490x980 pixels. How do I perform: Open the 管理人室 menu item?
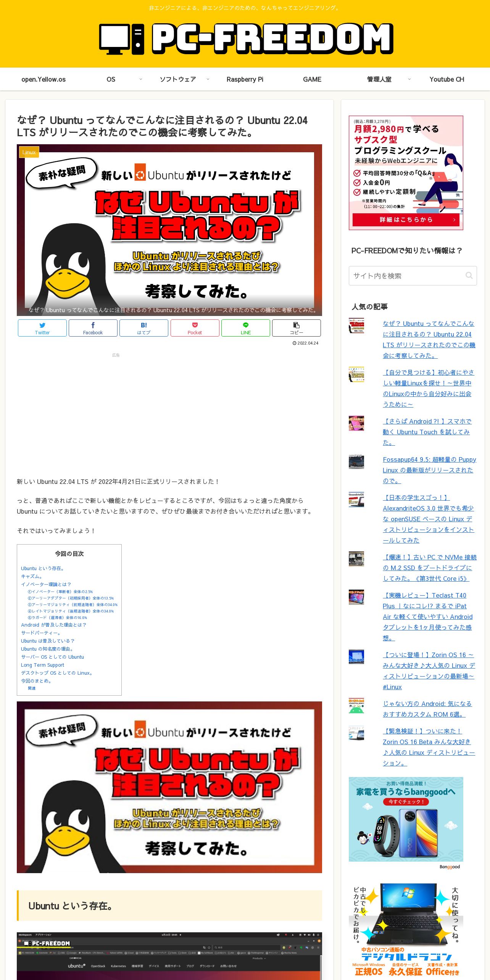[379, 79]
